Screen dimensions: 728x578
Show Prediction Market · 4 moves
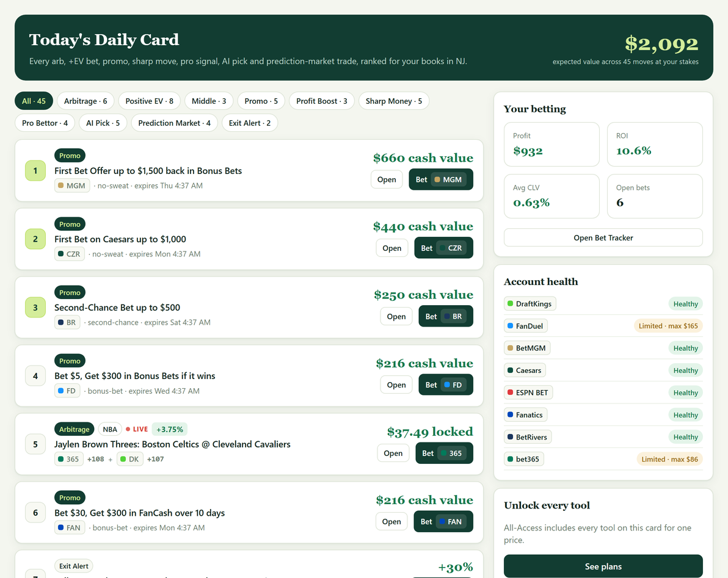coord(174,123)
